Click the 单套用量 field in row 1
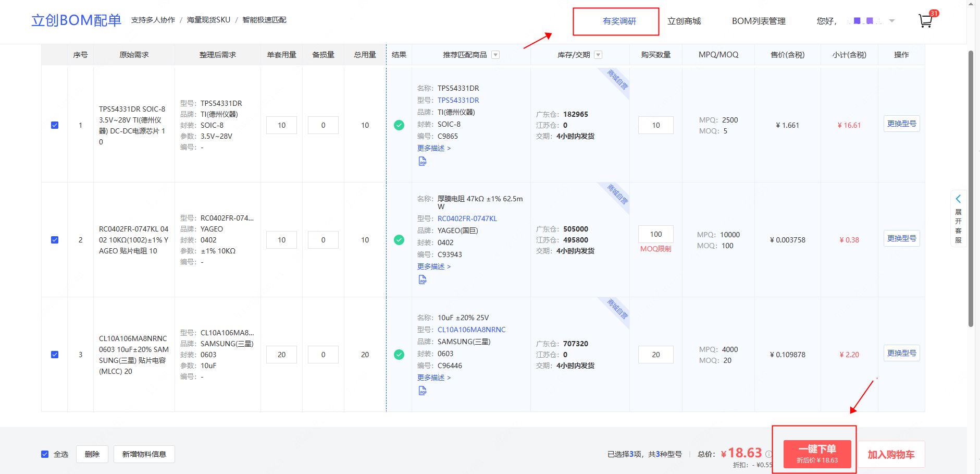Viewport: 980px width, 474px height. [x=281, y=125]
